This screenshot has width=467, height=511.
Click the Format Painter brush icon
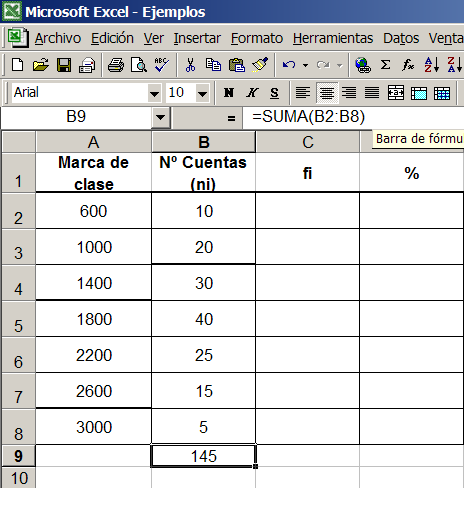[260, 65]
